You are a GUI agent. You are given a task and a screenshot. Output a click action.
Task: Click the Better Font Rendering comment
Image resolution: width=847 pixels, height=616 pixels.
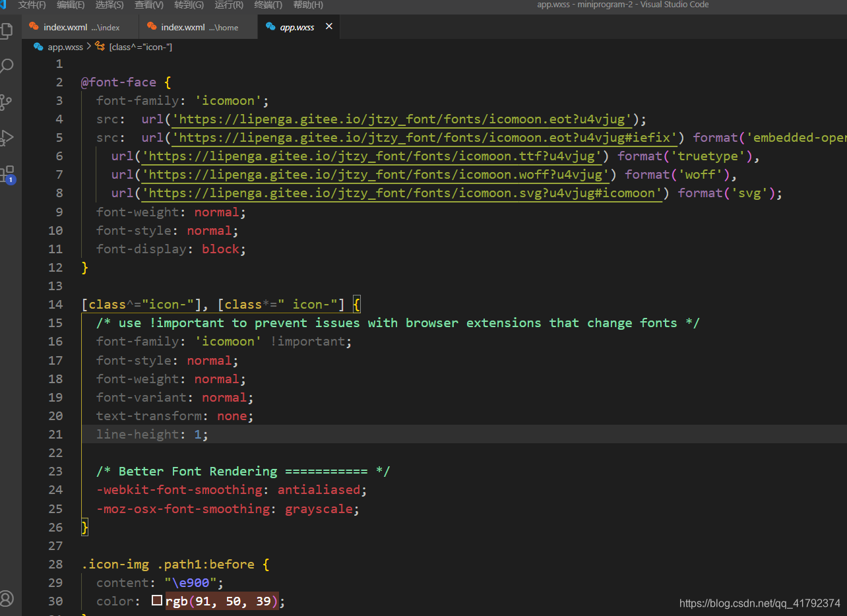pyautogui.click(x=243, y=472)
